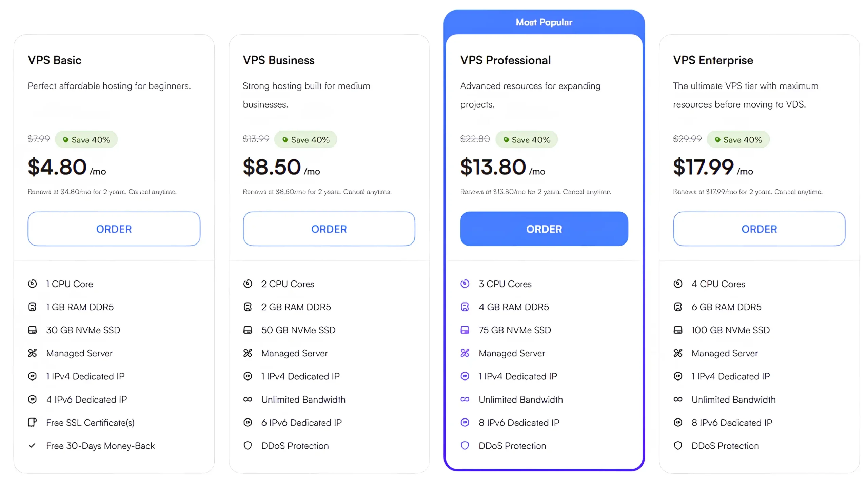This screenshot has width=868, height=487.
Task: Order the VPS Basic plan
Action: [x=114, y=229]
